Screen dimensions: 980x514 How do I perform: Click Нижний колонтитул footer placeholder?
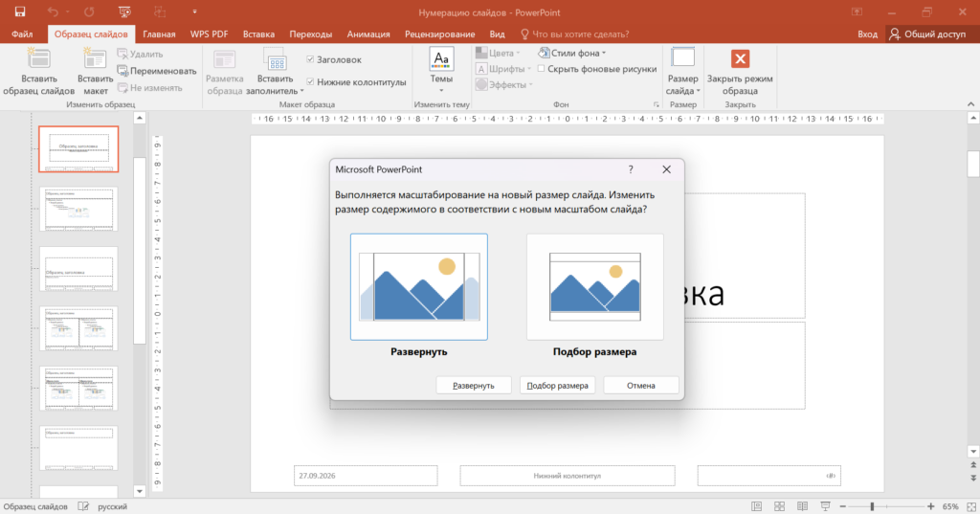pos(568,475)
